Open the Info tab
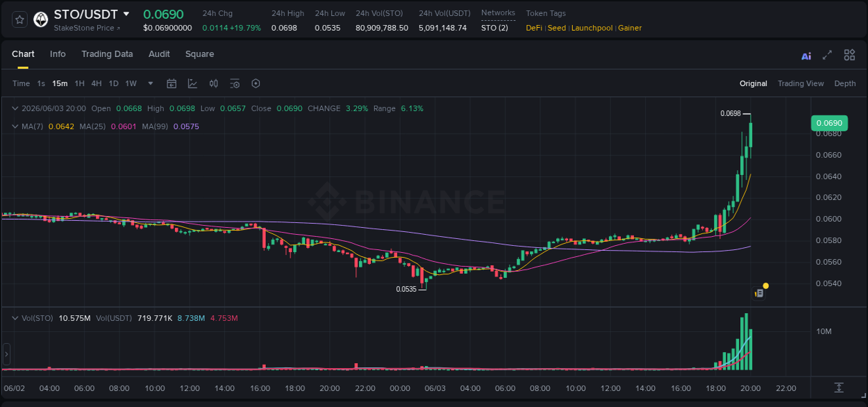The height and width of the screenshot is (407, 868). (58, 54)
